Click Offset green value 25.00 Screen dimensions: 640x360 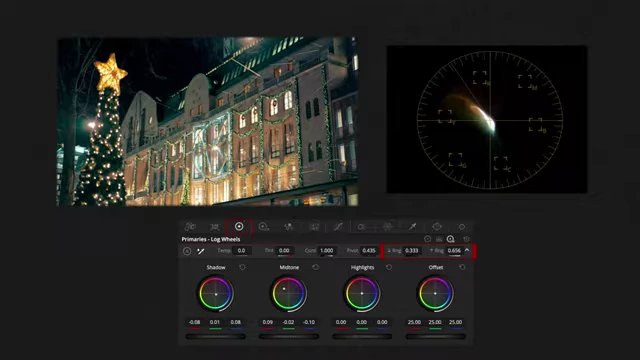435,322
